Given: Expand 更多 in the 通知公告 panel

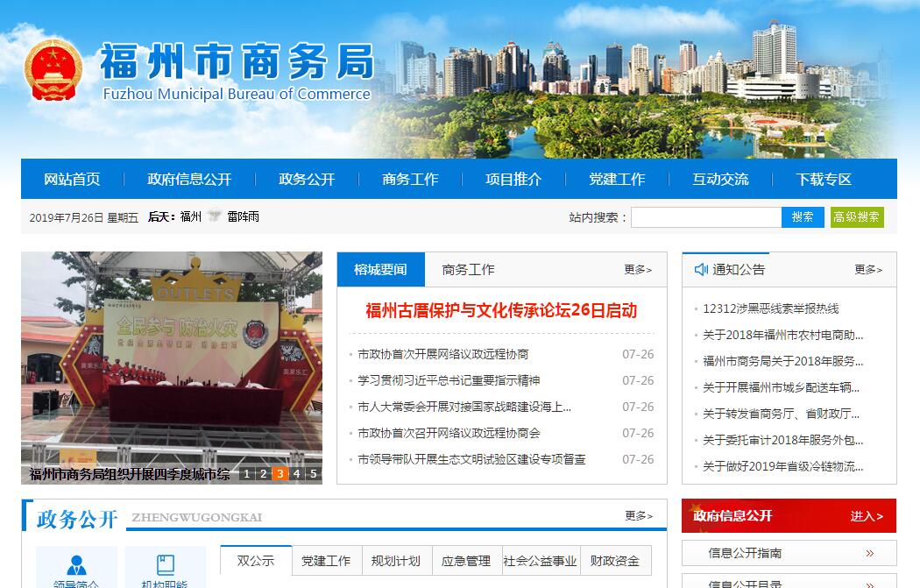Looking at the screenshot, I should click(x=868, y=270).
